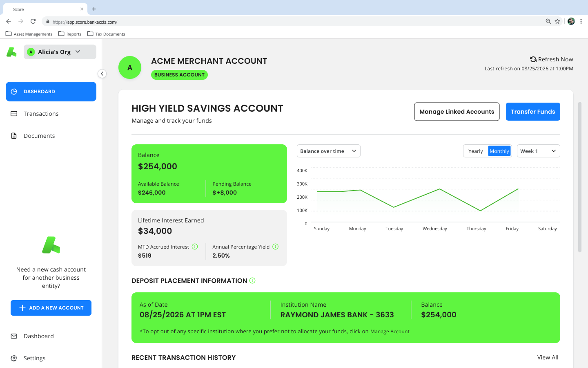Viewport: 588px width, 368px height.
Task: Open Tax Documents bookmark folder
Action: coord(106,34)
